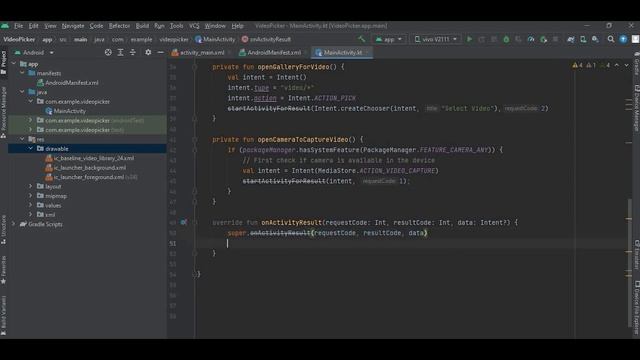Click the Attach Debugger to Android Process icon
Screen dimensions: 640x360
click(543, 39)
